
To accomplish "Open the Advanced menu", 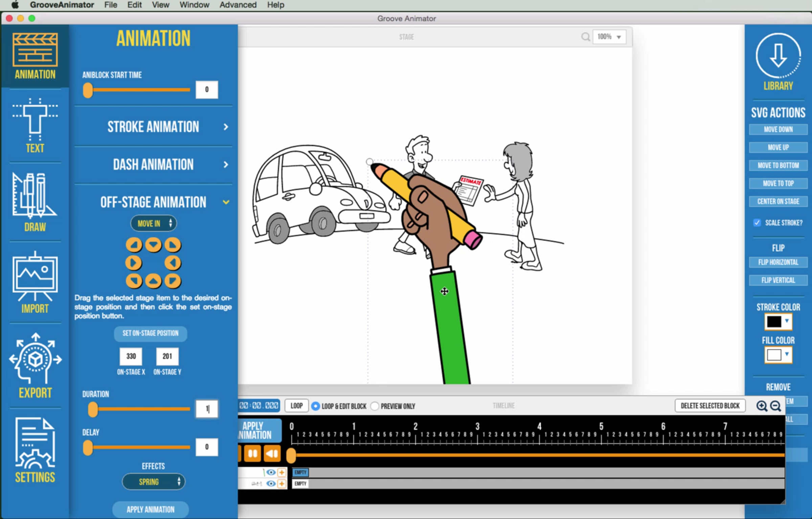I will click(x=238, y=5).
